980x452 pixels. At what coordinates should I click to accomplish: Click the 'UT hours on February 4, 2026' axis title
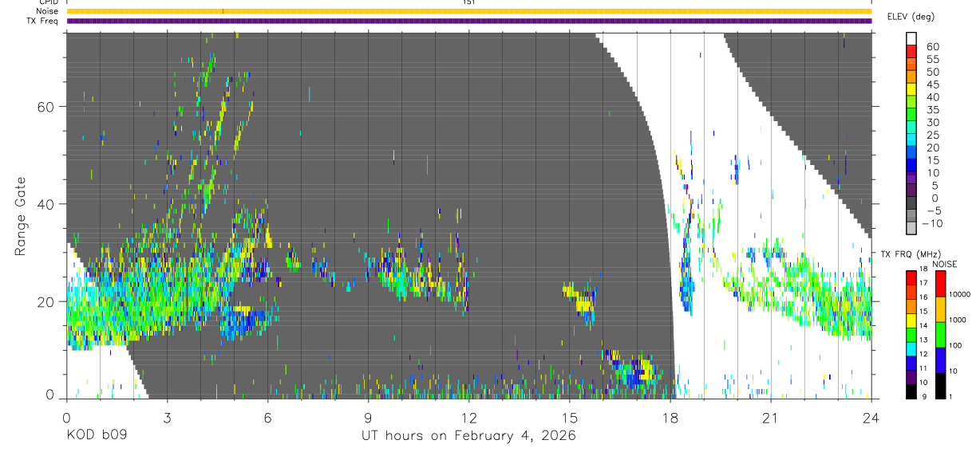pyautogui.click(x=469, y=436)
